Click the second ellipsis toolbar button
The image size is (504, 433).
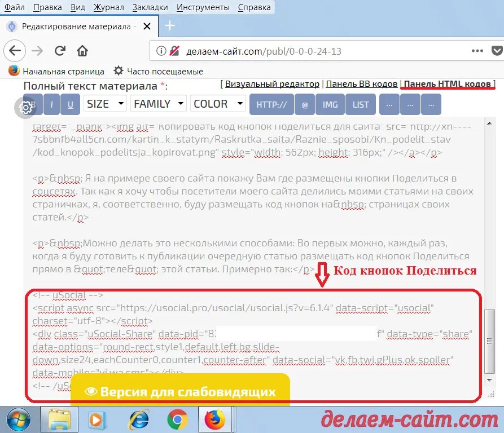click(x=410, y=104)
